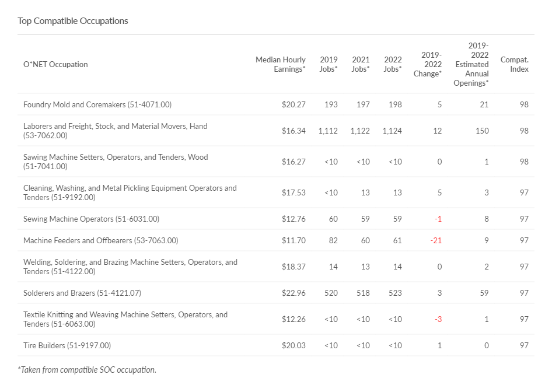Click the 2021 Jobs column header
The width and height of the screenshot is (552, 392).
point(361,64)
